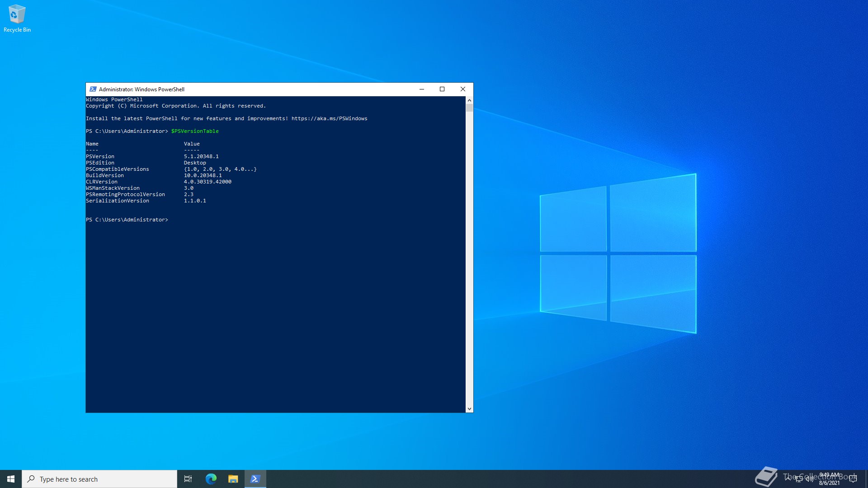Click the PowerShell icon in title bar
The width and height of the screenshot is (868, 488).
[93, 89]
